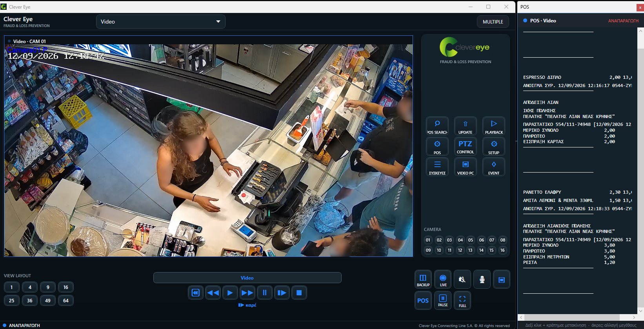Screen dimensions: 644x329
Task: Close the POS window
Action: [640, 7]
